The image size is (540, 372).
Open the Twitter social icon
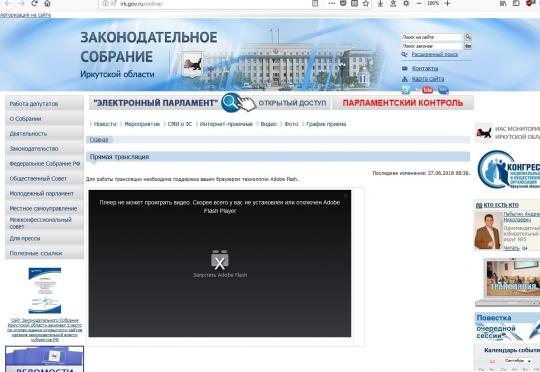pyautogui.click(x=406, y=90)
